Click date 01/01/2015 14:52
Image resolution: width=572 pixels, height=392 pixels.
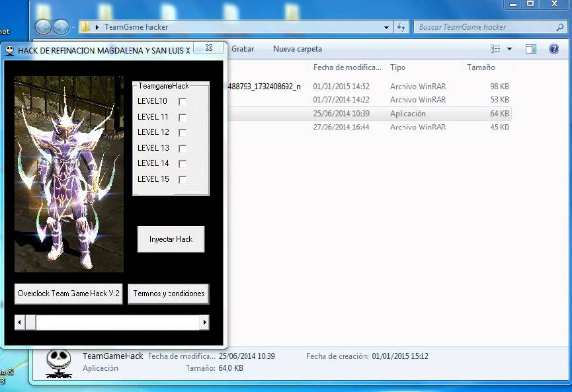point(341,87)
